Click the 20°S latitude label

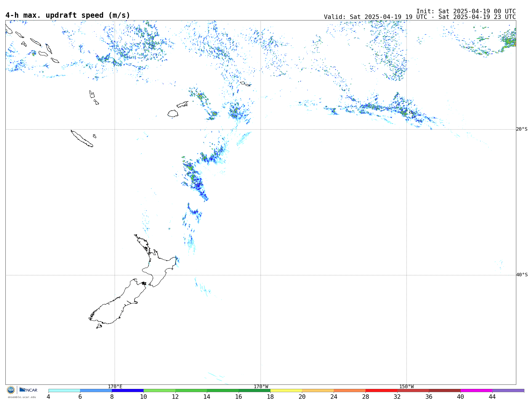[x=522, y=129]
